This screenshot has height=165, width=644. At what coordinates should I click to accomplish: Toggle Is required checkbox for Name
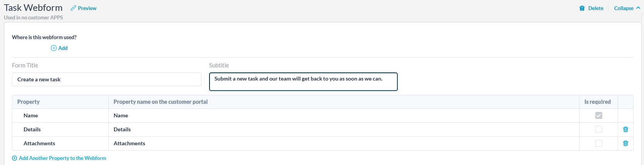599,115
